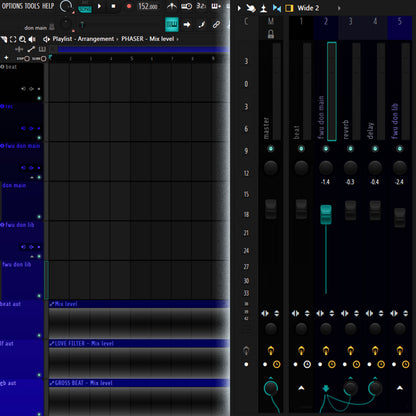Select mixer track header M (master)
The image size is (416, 416).
pyautogui.click(x=271, y=22)
